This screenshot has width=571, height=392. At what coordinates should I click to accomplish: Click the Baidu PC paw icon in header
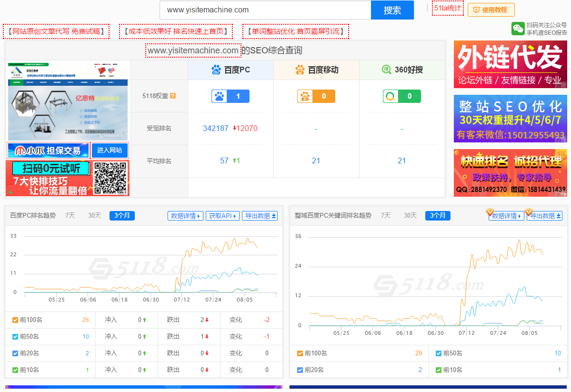click(216, 70)
